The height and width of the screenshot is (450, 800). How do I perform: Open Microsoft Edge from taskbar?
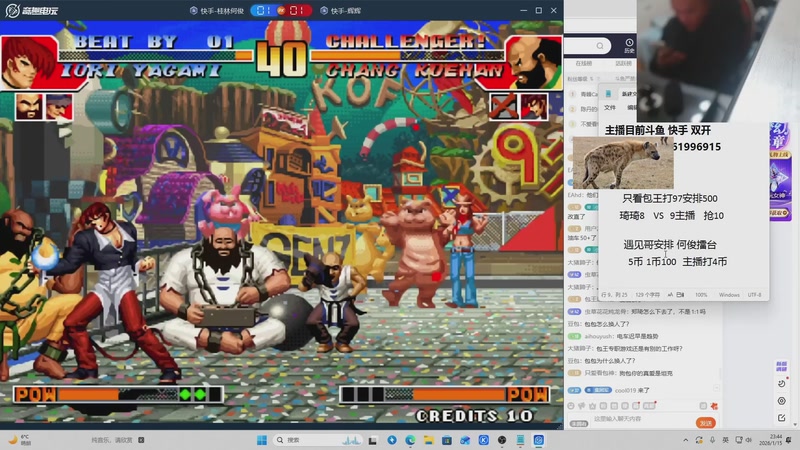[x=410, y=440]
